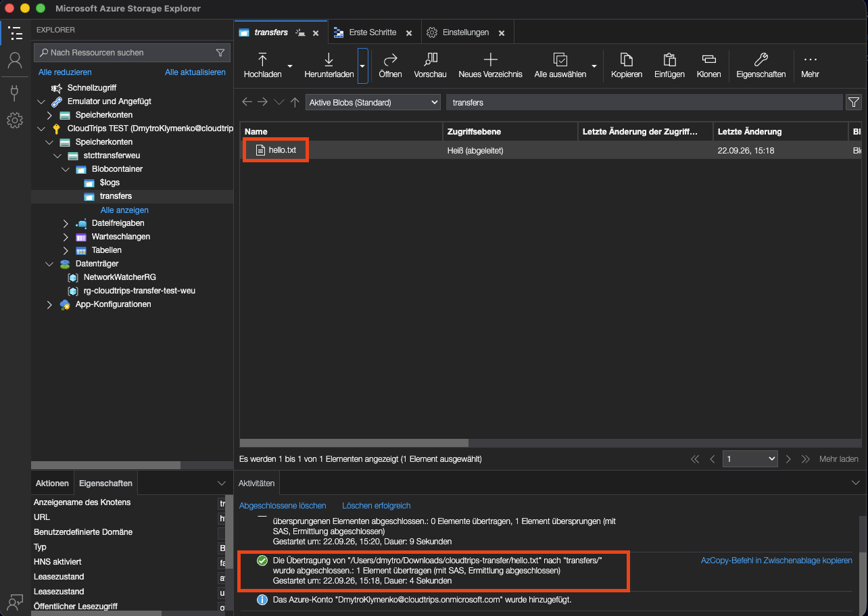
Task: Click the Vorschau preview button
Action: click(x=430, y=66)
